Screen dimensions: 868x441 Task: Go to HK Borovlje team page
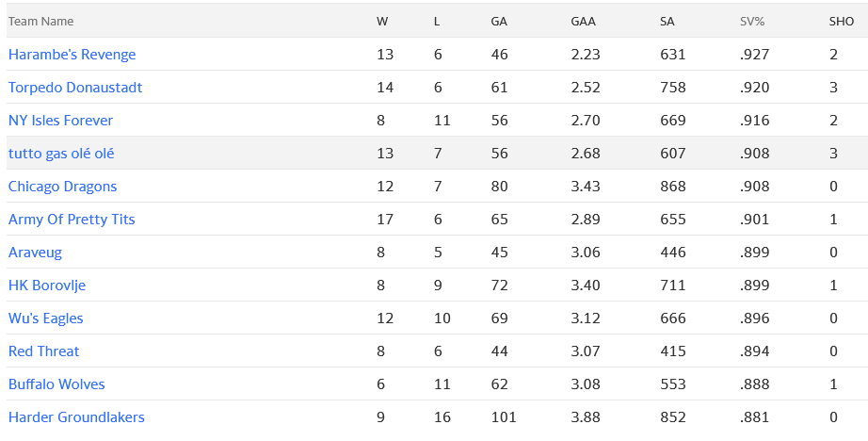click(47, 286)
